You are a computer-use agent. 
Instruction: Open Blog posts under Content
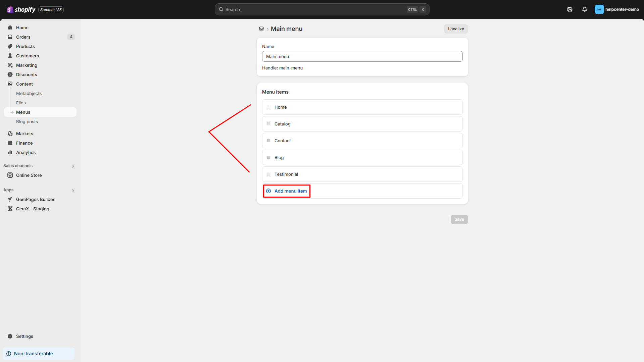coord(27,121)
